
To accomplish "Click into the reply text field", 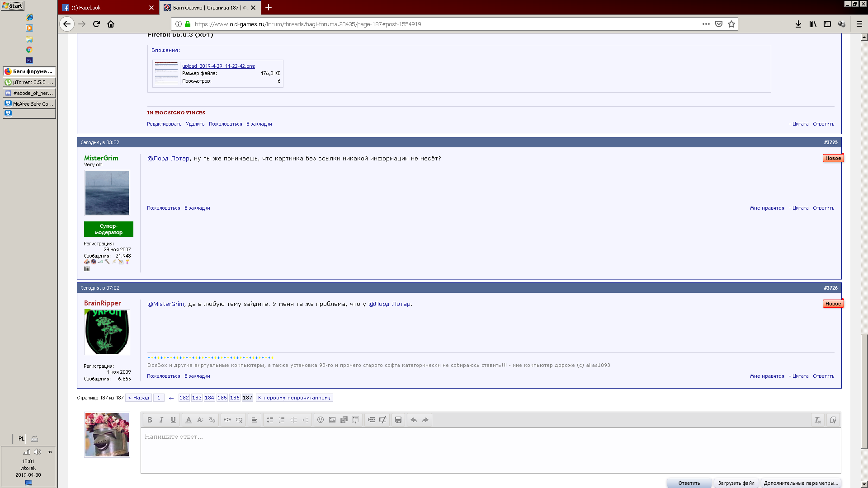I will pos(491,450).
